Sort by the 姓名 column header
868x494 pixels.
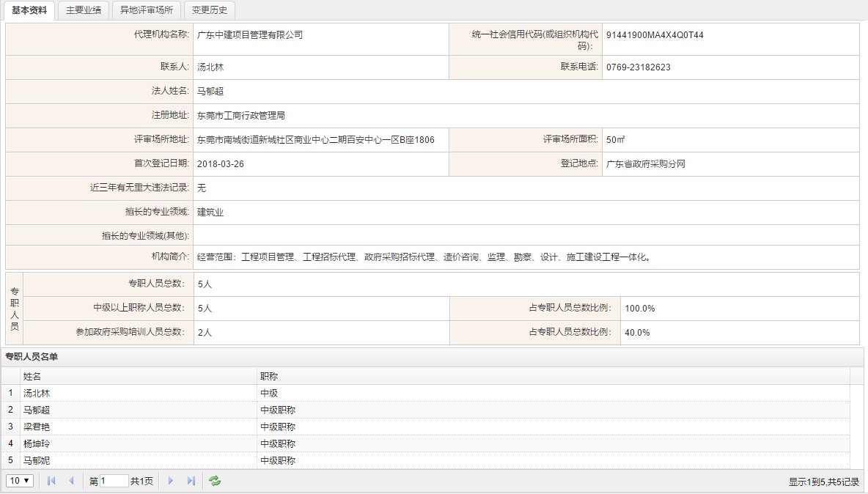coord(139,376)
